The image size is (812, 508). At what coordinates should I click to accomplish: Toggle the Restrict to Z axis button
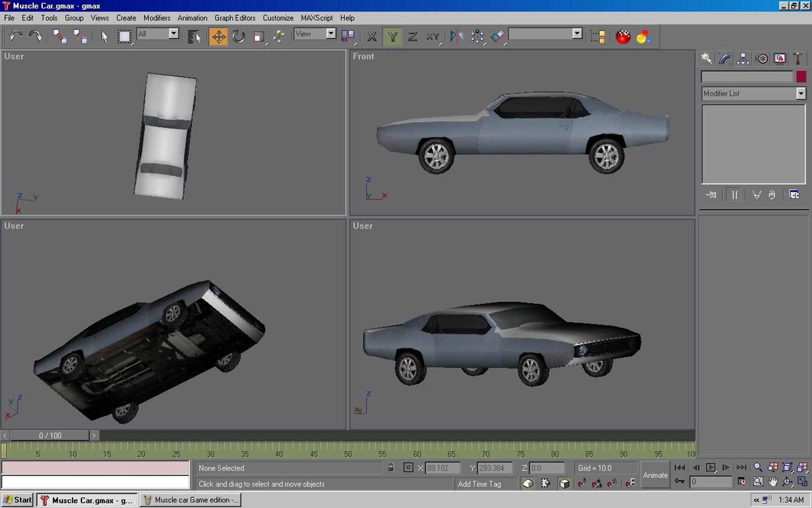click(x=413, y=36)
